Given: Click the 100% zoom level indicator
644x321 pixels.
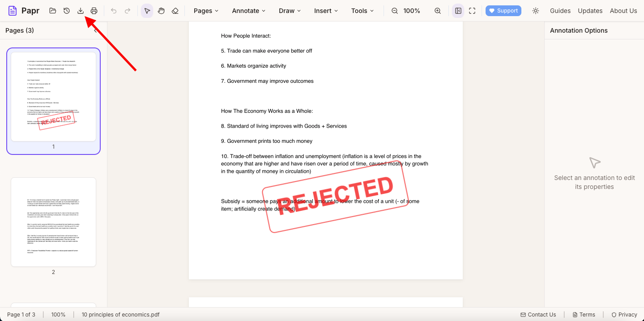Looking at the screenshot, I should 411,10.
